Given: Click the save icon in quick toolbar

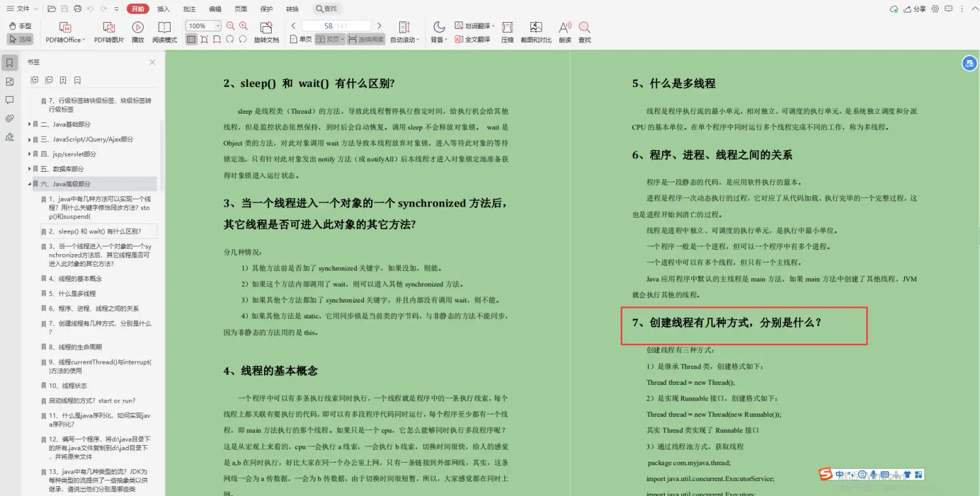Looking at the screenshot, I should 65,9.
